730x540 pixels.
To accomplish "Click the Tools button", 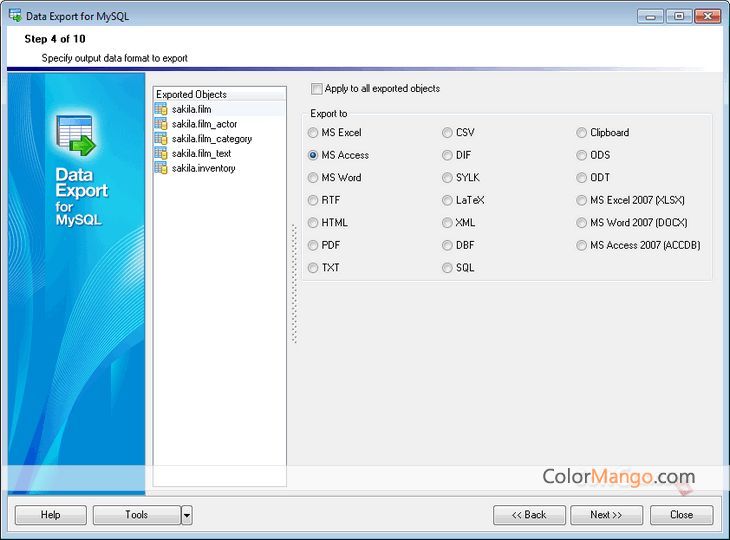I will click(x=136, y=515).
